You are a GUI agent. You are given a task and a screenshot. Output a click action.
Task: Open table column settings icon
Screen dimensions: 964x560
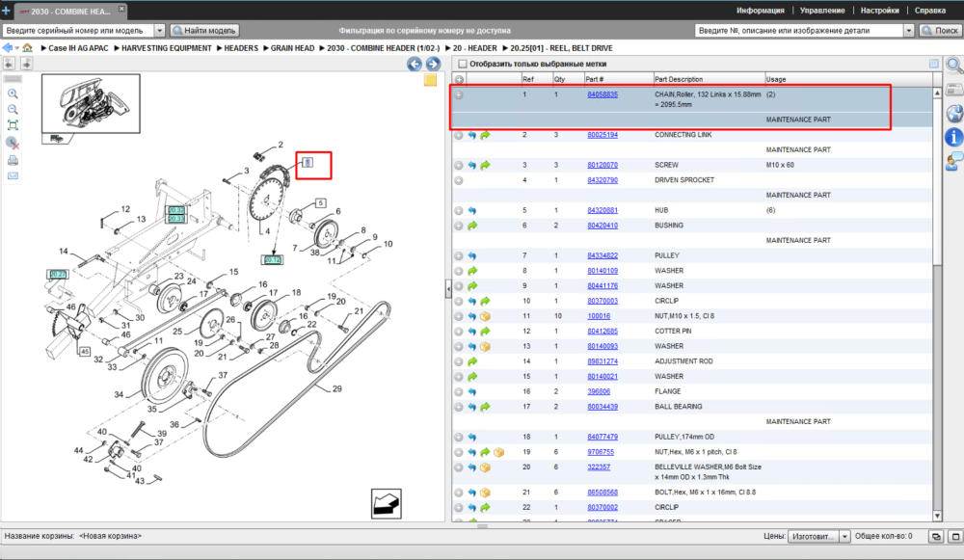tap(934, 64)
